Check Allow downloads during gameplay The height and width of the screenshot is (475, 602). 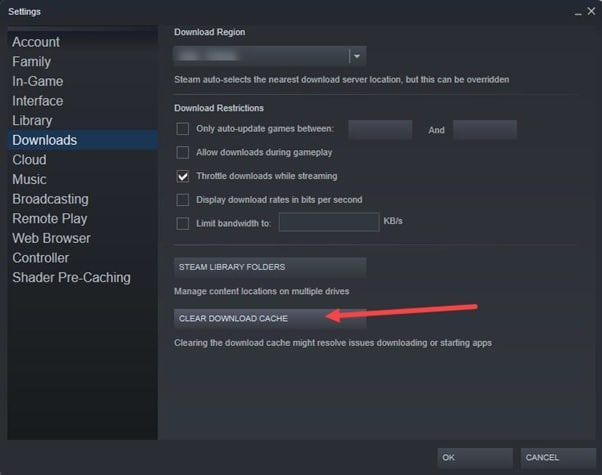click(182, 152)
